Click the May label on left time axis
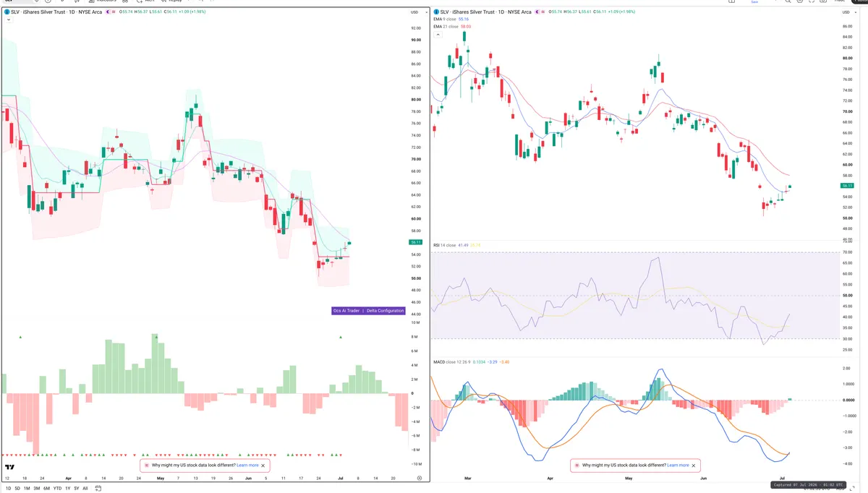868x493 pixels. pos(161,479)
